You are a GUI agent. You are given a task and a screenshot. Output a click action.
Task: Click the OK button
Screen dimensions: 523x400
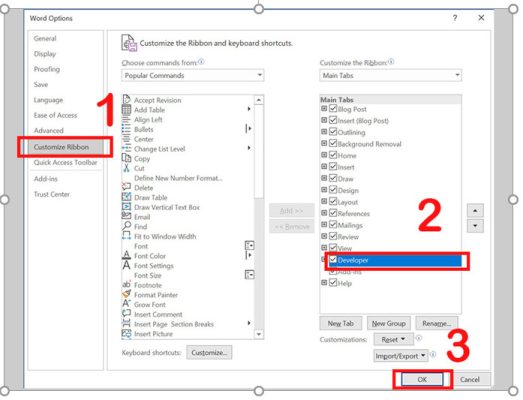tap(422, 379)
